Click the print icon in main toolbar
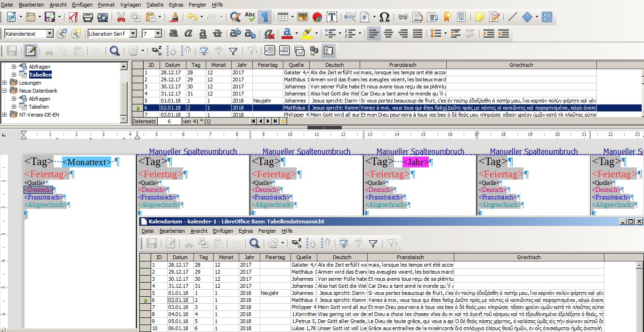Image resolution: width=644 pixels, height=332 pixels. click(x=88, y=17)
